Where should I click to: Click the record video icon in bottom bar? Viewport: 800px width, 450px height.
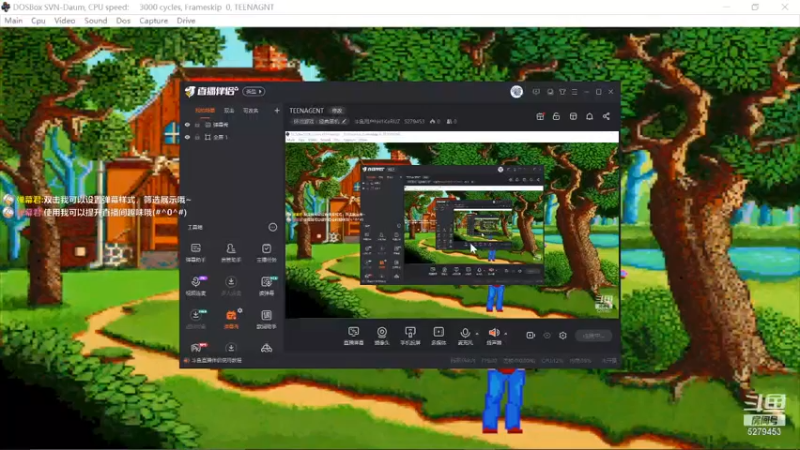[530, 335]
